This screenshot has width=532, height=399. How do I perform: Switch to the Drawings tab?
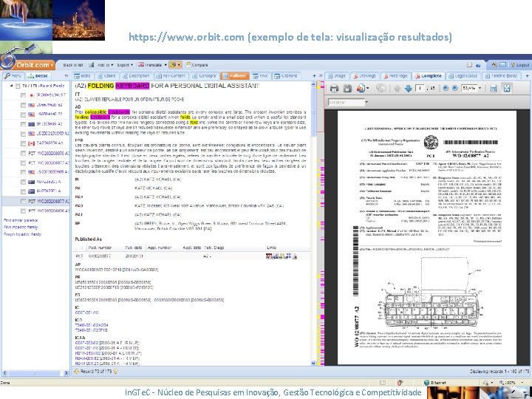click(365, 76)
